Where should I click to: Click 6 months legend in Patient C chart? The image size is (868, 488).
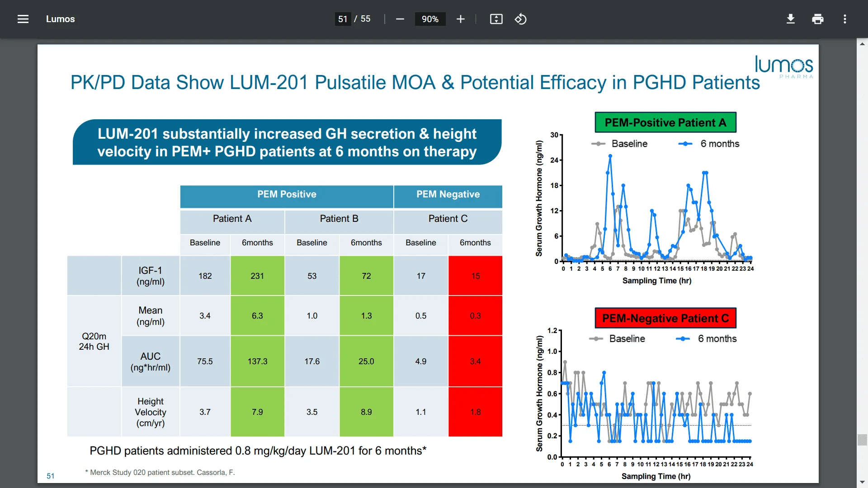tap(706, 339)
